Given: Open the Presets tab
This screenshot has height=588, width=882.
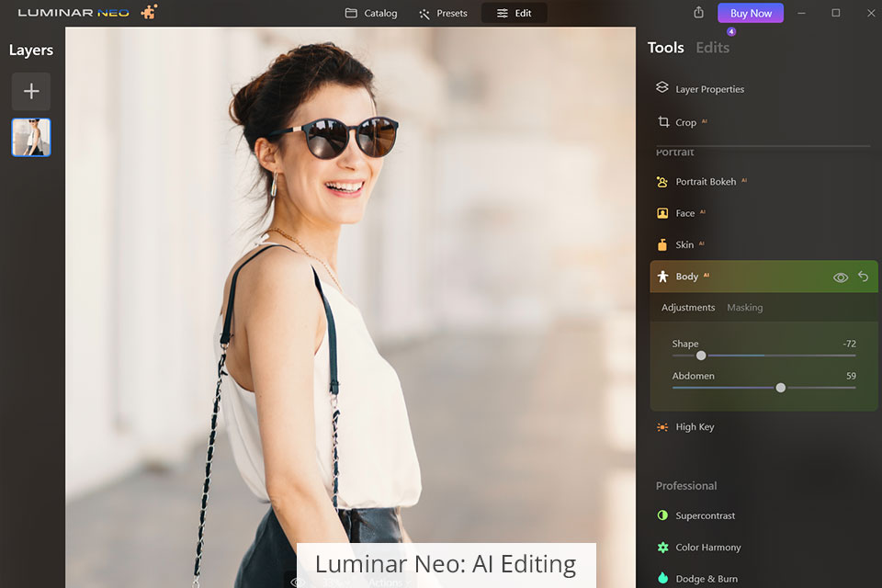Looking at the screenshot, I should (x=443, y=13).
